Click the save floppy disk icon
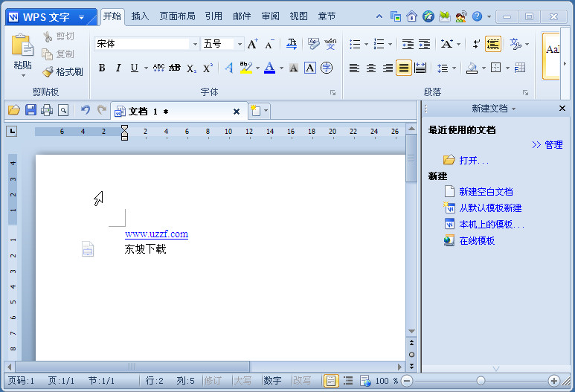 point(30,110)
